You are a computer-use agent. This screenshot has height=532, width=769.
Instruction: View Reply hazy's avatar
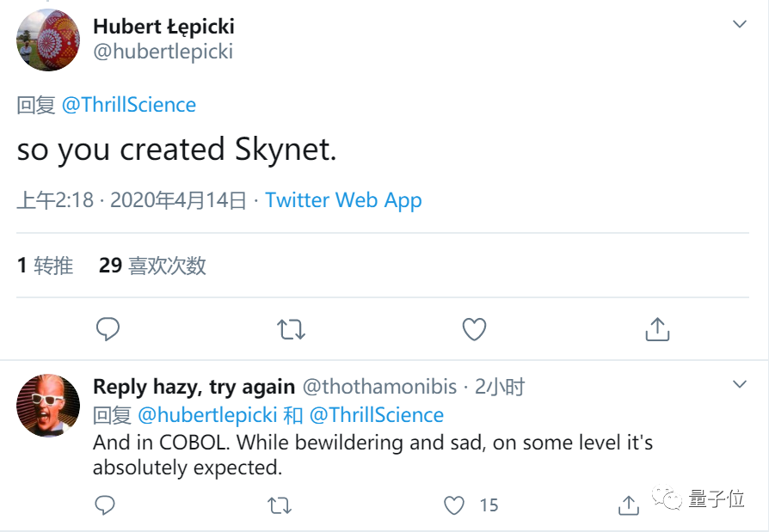[x=48, y=406]
